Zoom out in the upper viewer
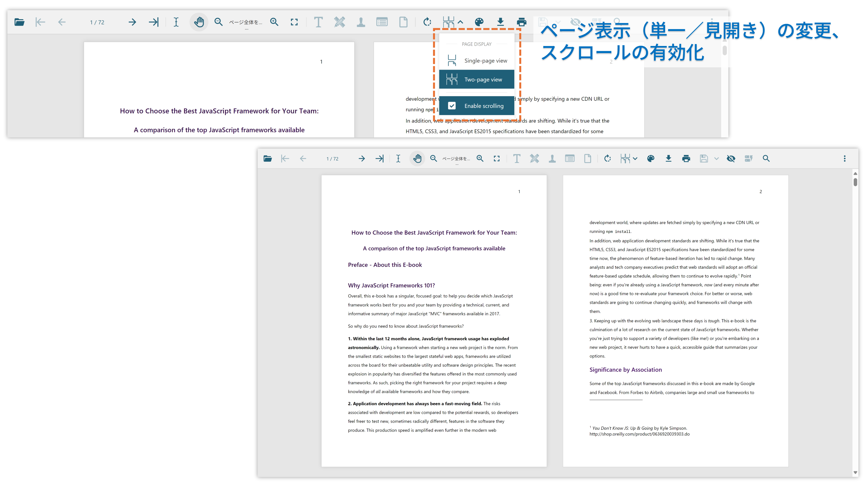868x488 pixels. coord(219,22)
